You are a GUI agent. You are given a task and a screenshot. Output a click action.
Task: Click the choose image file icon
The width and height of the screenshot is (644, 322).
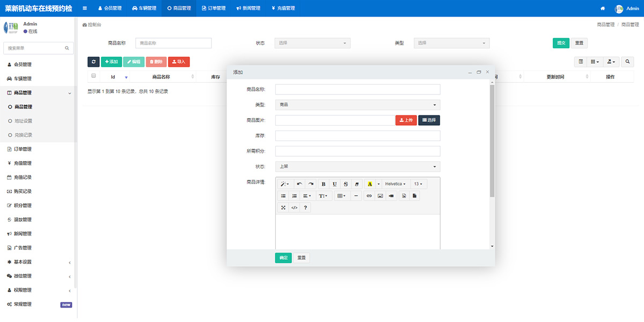coord(404,196)
